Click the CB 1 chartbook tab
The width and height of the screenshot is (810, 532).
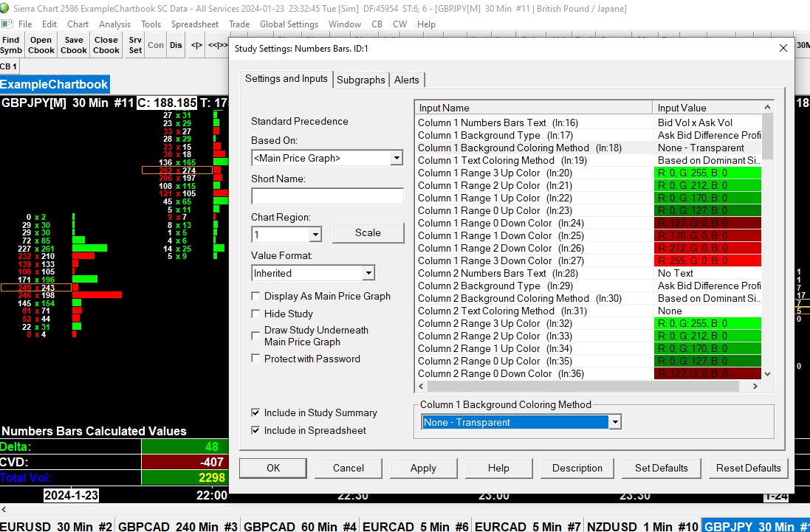pyautogui.click(x=9, y=66)
